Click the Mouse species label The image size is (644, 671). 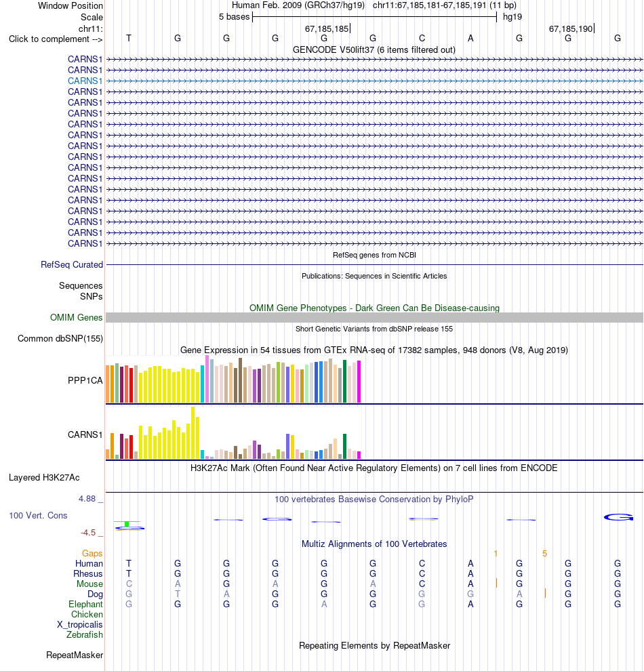[x=89, y=584]
